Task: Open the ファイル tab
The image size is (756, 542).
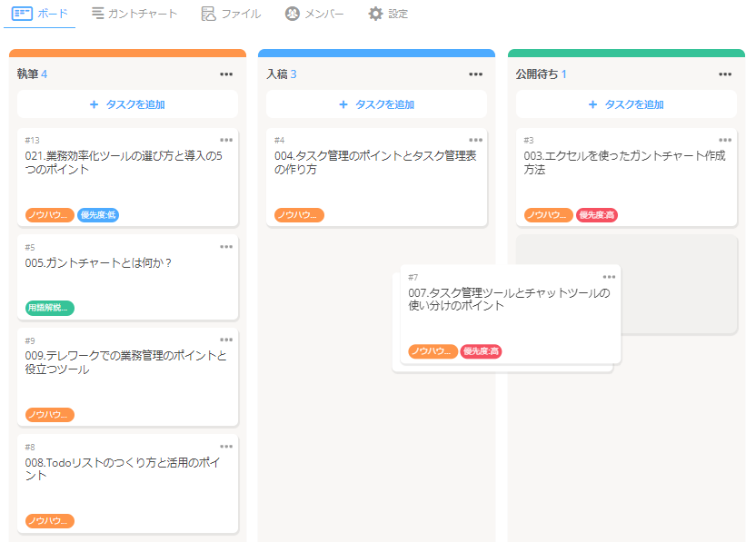Action: click(231, 14)
